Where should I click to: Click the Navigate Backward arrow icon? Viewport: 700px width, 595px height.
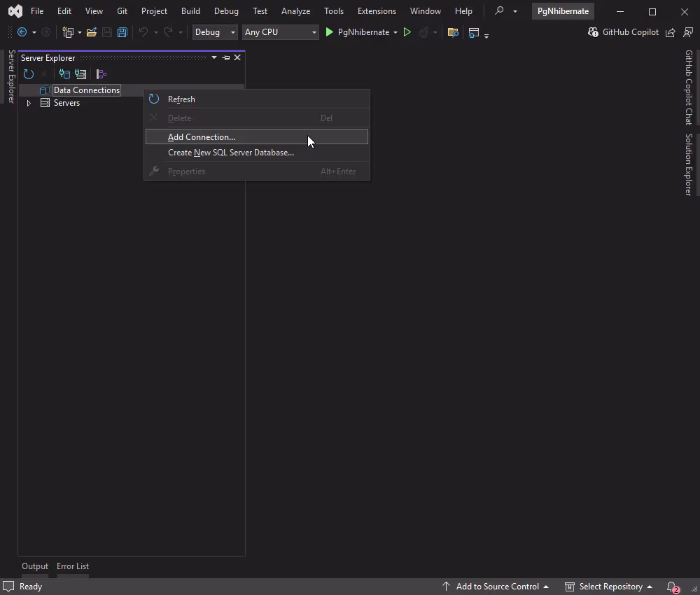click(22, 32)
